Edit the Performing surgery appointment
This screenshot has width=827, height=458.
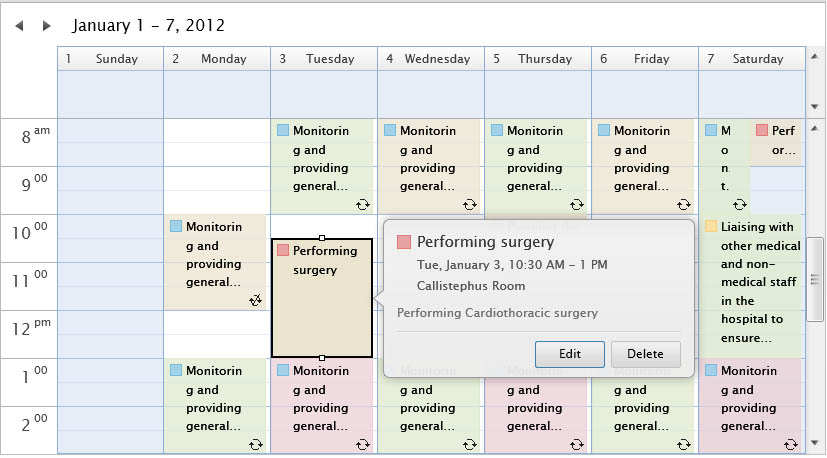pos(570,354)
